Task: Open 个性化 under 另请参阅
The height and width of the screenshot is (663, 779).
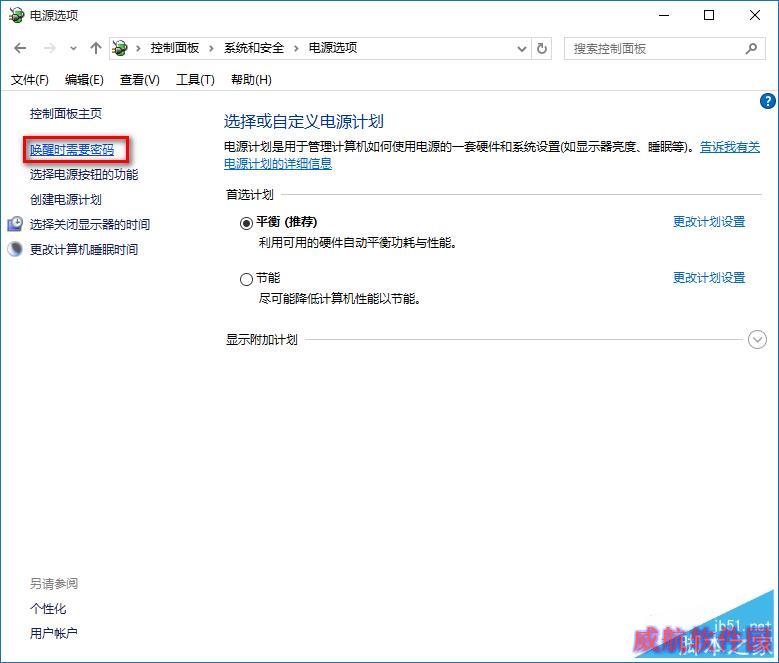Action: (48, 608)
